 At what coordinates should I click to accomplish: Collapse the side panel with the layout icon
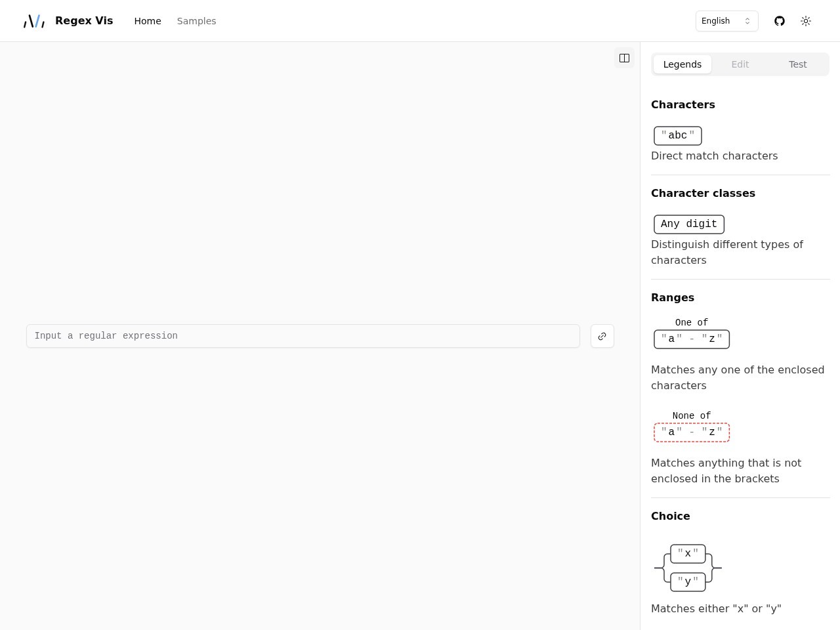tap(625, 58)
